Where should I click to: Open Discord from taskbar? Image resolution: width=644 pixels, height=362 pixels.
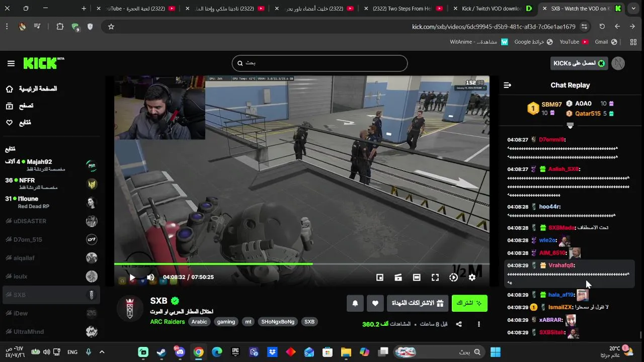tap(180, 352)
